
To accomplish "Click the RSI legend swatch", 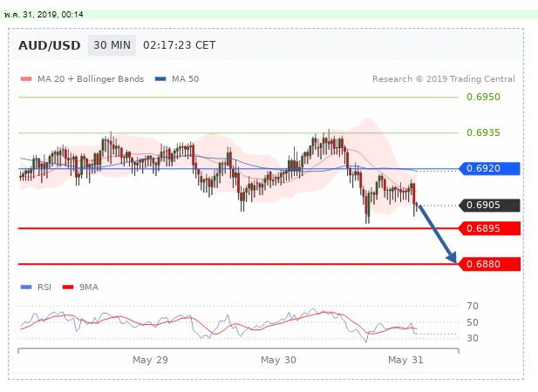I will [26, 287].
